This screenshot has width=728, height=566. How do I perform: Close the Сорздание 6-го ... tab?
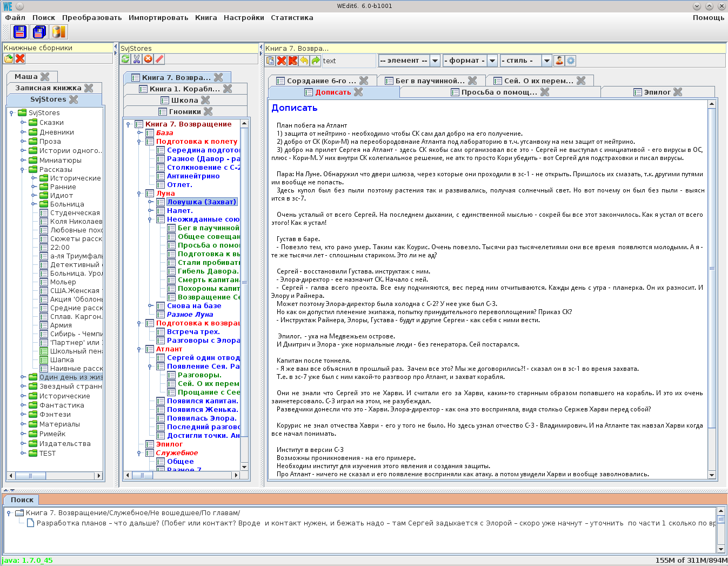pyautogui.click(x=364, y=81)
